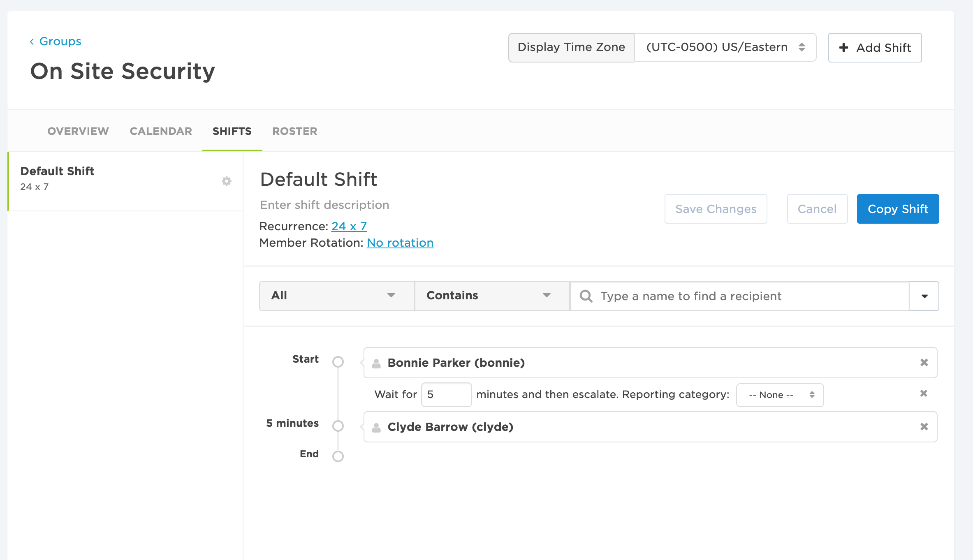The image size is (973, 560).
Task: Expand the All recipient type dropdown
Action: pyautogui.click(x=336, y=296)
